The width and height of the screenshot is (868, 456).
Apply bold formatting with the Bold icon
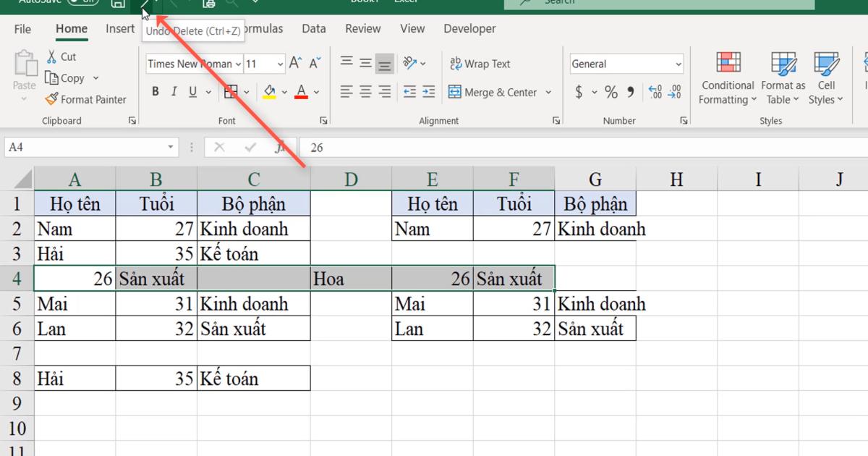coord(155,91)
